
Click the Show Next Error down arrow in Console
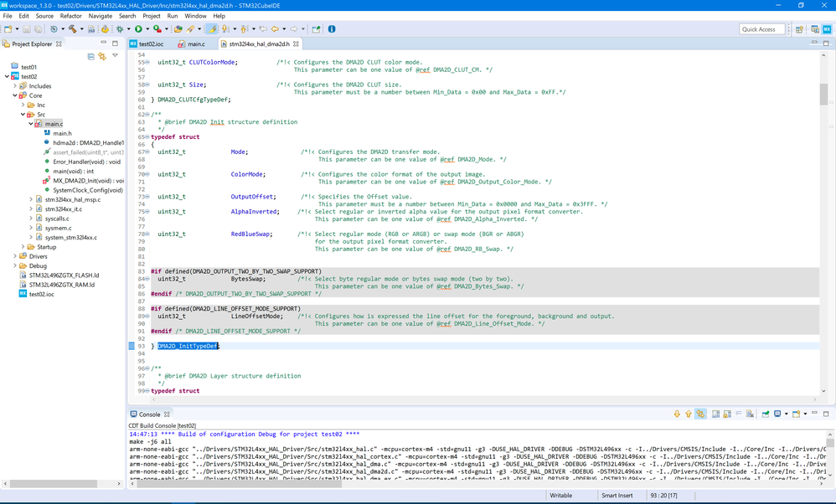tap(677, 414)
